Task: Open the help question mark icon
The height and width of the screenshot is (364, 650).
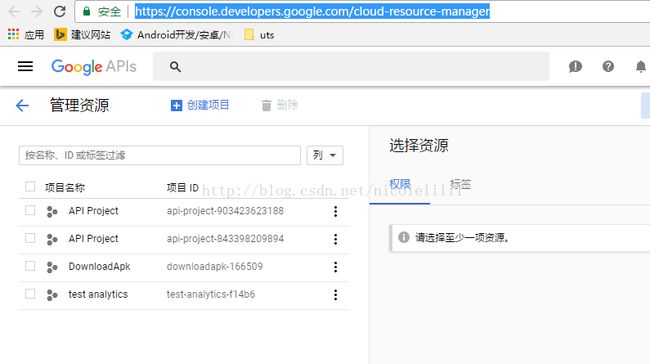Action: [608, 66]
